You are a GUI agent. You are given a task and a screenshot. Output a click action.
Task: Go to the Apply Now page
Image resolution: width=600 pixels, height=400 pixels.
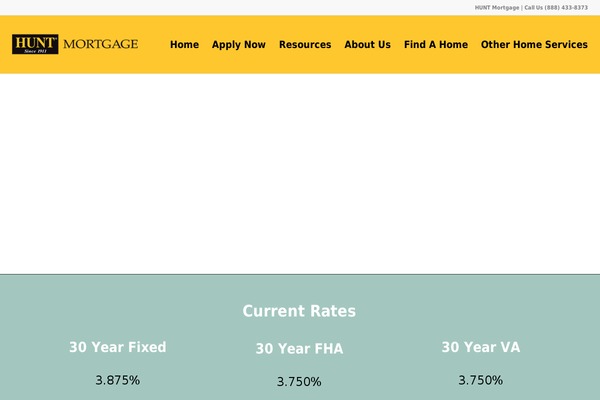(x=239, y=45)
